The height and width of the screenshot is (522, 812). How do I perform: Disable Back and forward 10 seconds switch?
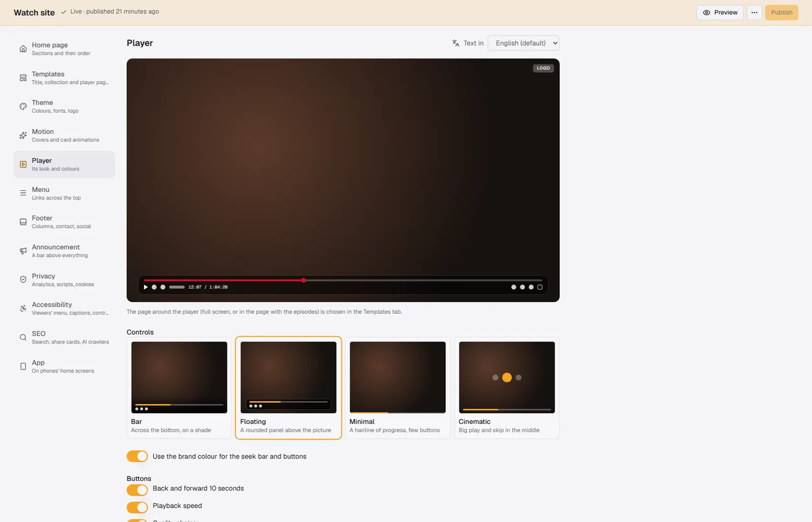pyautogui.click(x=137, y=490)
